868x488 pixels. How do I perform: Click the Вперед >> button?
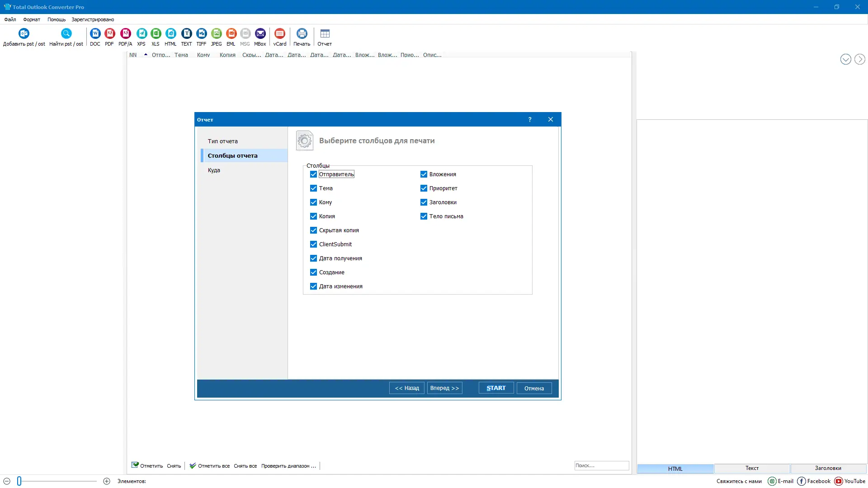[444, 388]
